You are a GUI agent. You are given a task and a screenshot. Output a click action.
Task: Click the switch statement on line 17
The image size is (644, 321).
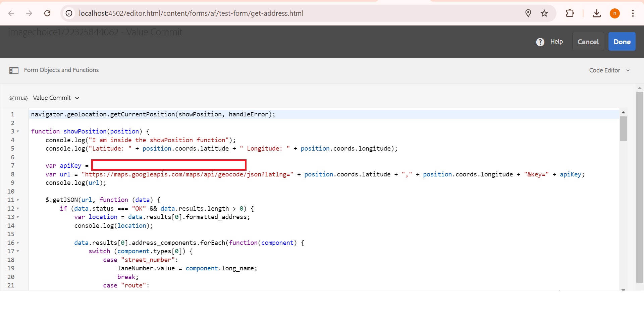point(141,251)
